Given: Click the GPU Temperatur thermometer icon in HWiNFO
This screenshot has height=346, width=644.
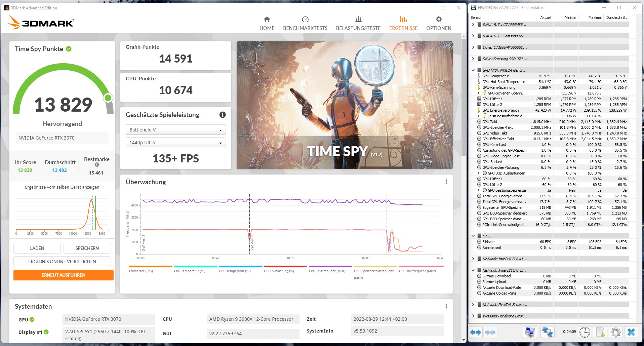Looking at the screenshot, I should tap(479, 76).
